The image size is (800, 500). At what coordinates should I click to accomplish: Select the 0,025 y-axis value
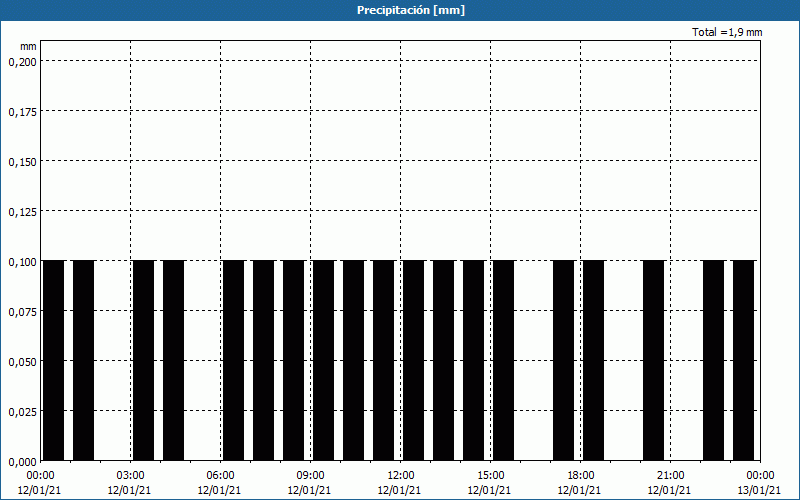pos(22,412)
